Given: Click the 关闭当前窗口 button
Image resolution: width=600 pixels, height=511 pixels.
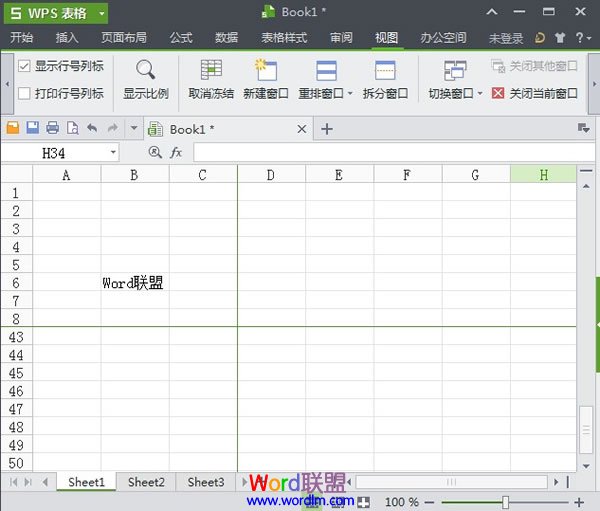Looking at the screenshot, I should coord(535,93).
